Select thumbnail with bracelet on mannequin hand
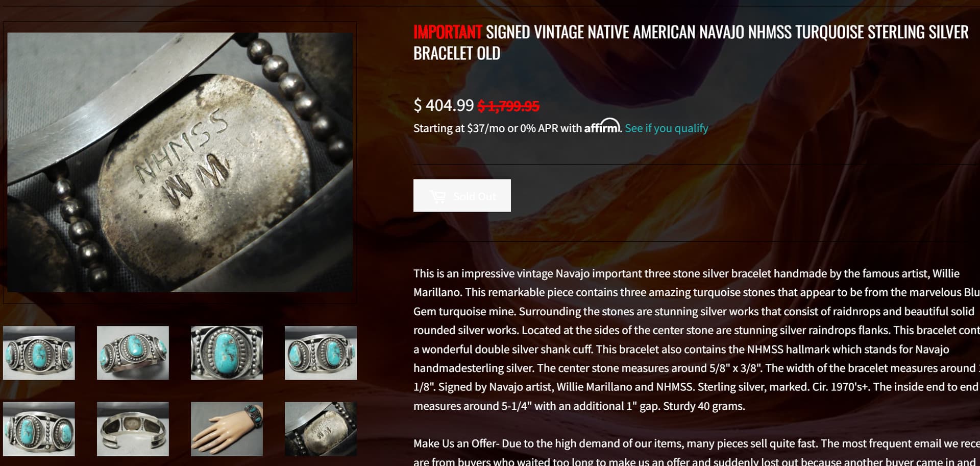The width and height of the screenshot is (980, 466). pos(227,429)
